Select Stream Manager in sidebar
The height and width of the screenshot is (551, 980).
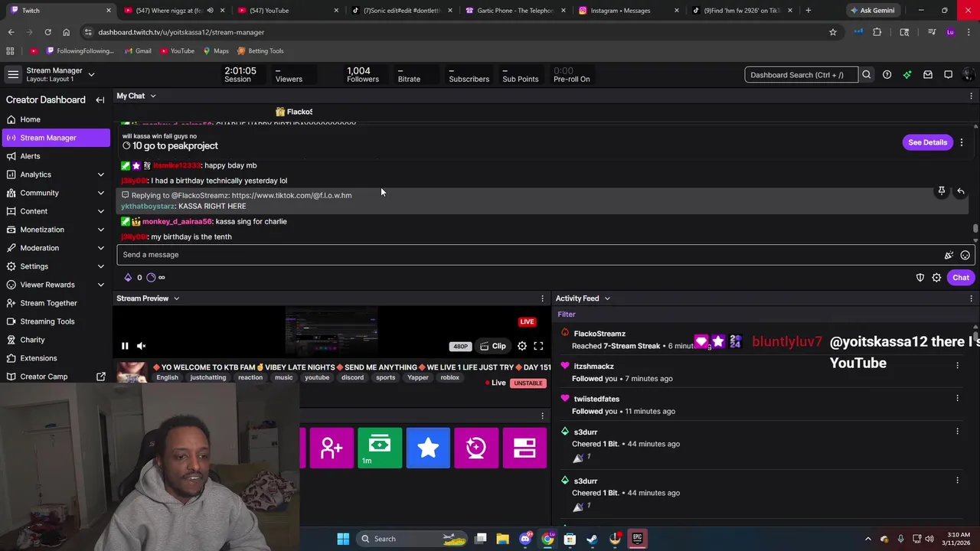pos(55,138)
